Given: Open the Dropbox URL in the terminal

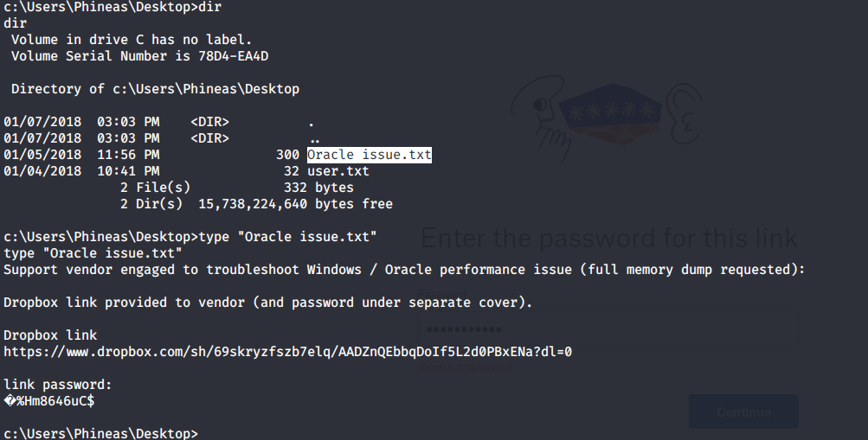Looking at the screenshot, I should click(x=287, y=352).
